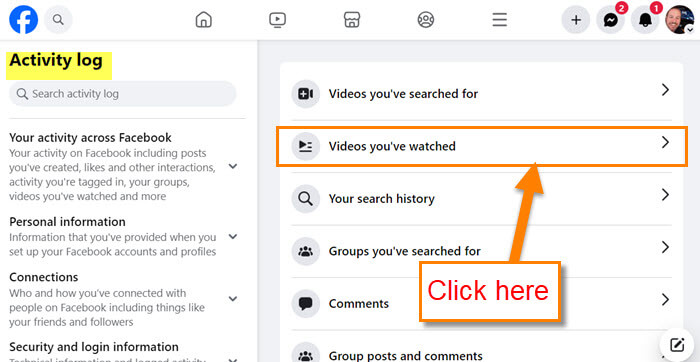Select the Security and login information heading
The image size is (700, 362).
pos(94,347)
